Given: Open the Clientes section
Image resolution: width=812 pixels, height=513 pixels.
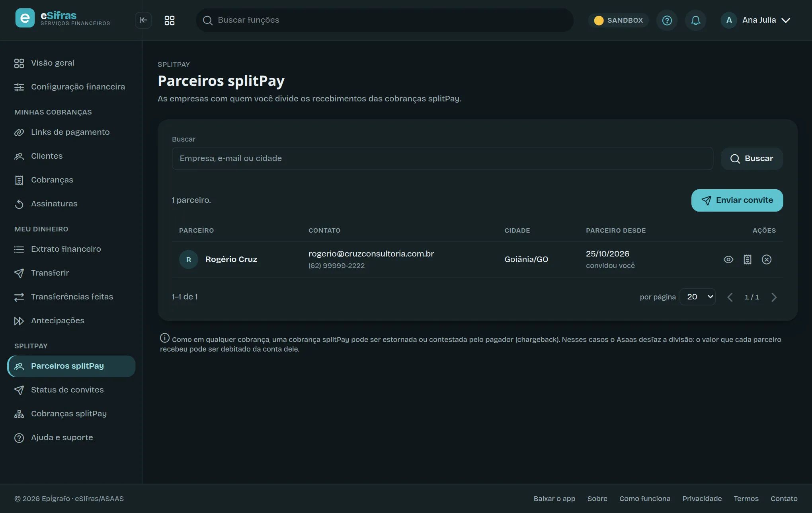Looking at the screenshot, I should [71, 156].
